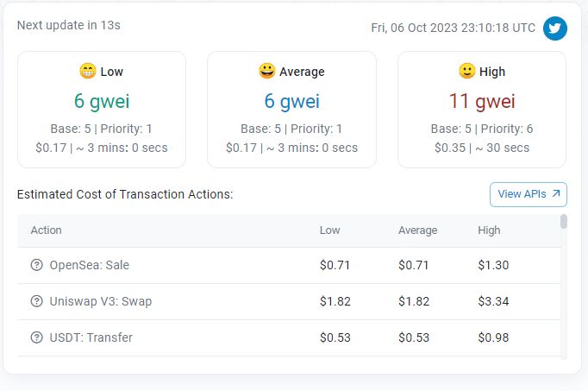
Task: Click the Twitter bird share icon
Action: (555, 28)
